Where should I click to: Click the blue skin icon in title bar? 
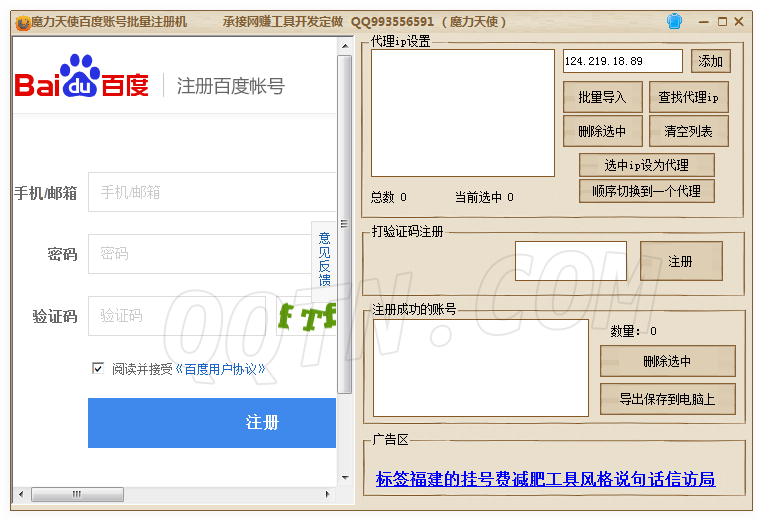(674, 21)
